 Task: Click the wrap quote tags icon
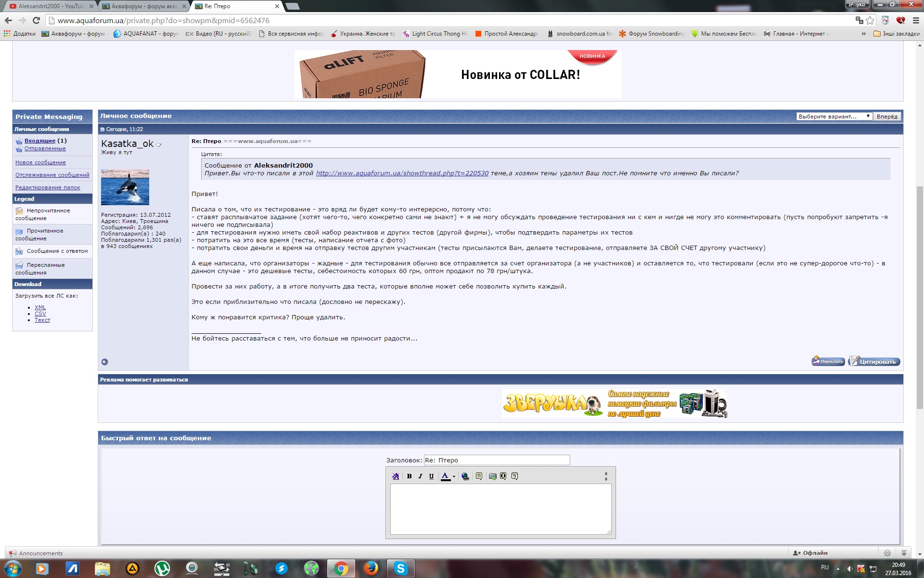click(x=479, y=476)
